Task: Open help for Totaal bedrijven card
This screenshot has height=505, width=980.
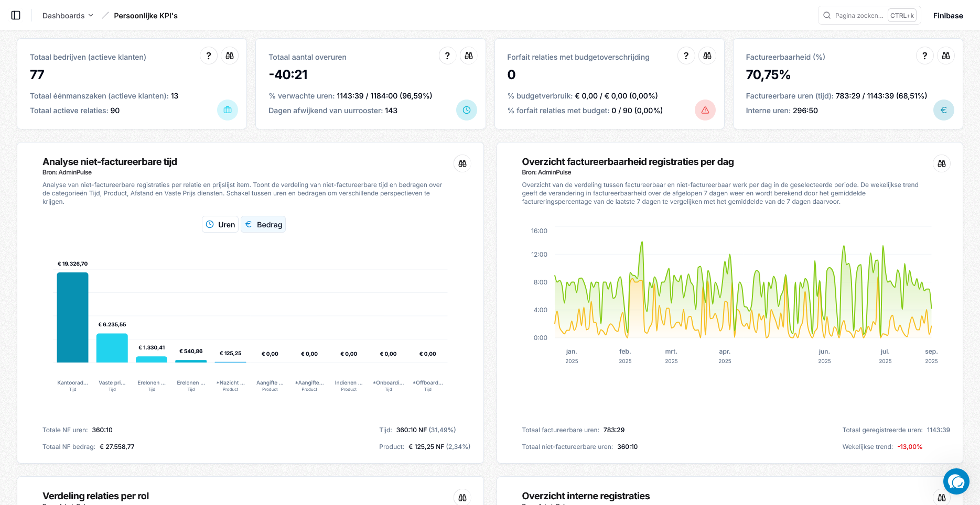Action: (x=209, y=56)
